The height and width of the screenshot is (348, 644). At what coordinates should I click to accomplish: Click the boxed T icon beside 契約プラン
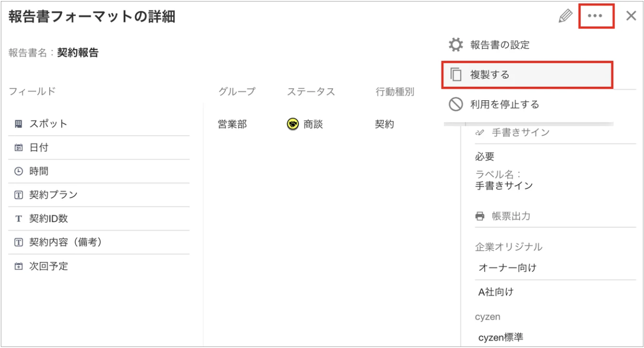[18, 195]
